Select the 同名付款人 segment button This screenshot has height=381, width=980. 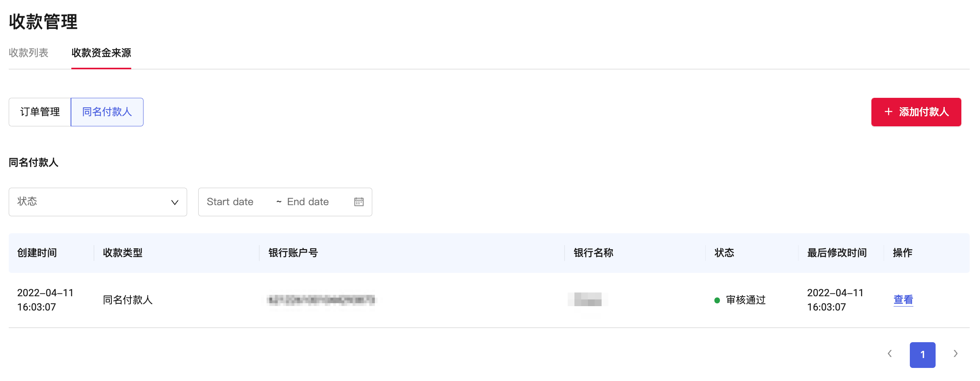(107, 112)
